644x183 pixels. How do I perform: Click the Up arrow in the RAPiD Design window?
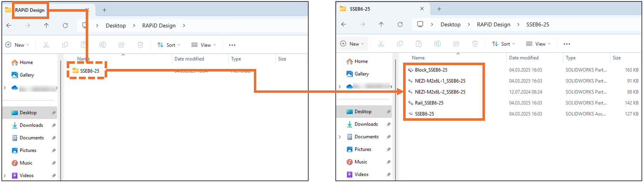[46, 25]
